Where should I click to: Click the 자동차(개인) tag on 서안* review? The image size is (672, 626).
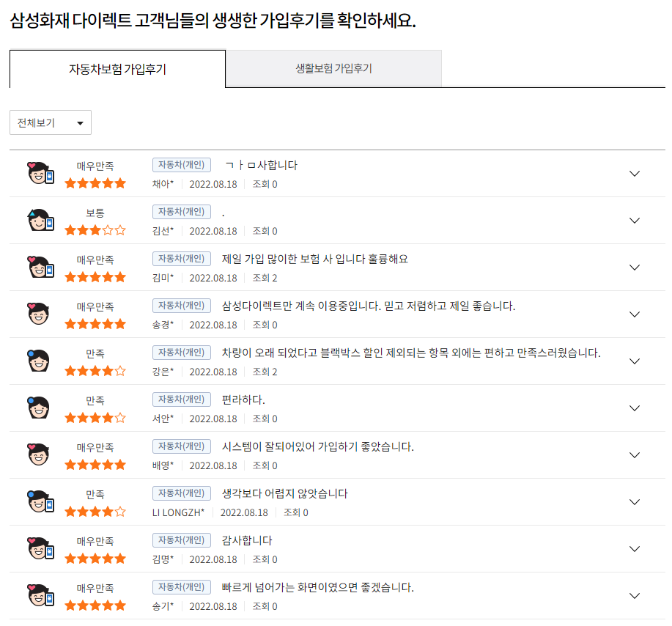pyautogui.click(x=181, y=399)
